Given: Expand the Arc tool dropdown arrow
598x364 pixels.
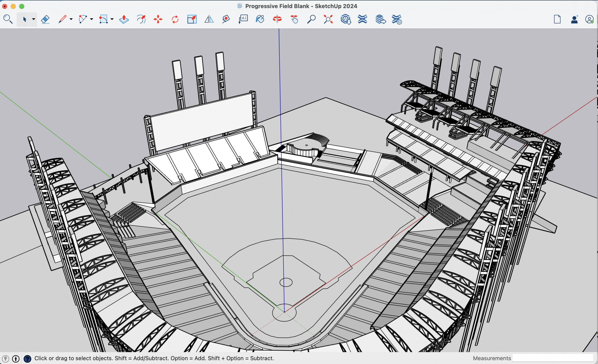Looking at the screenshot, I should tap(92, 19).
